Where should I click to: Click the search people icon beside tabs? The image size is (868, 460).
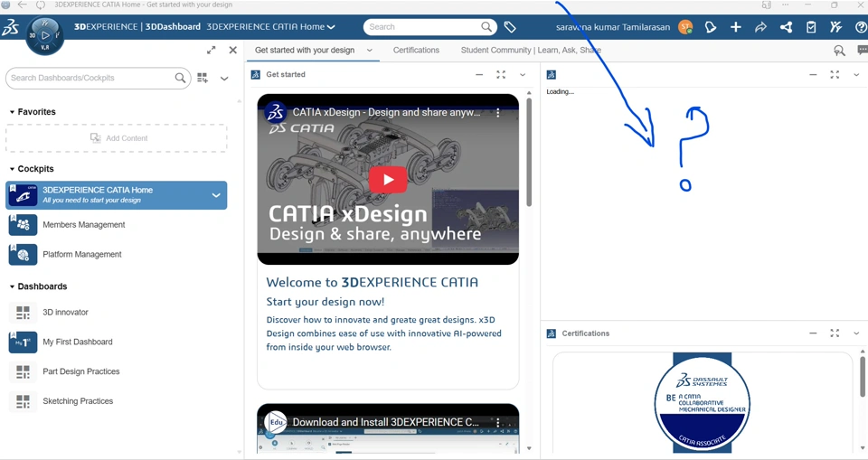[839, 51]
